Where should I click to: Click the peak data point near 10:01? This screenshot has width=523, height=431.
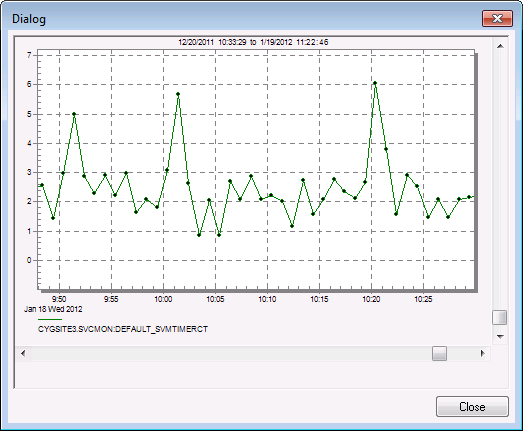178,94
